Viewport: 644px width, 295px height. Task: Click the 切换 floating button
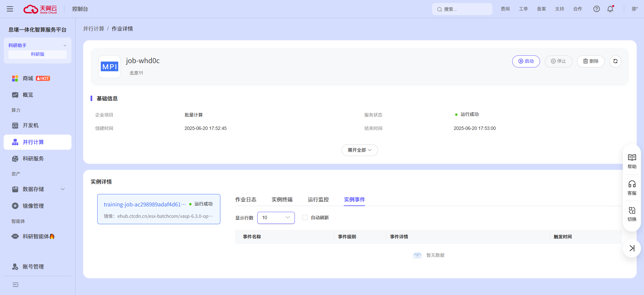[632, 214]
